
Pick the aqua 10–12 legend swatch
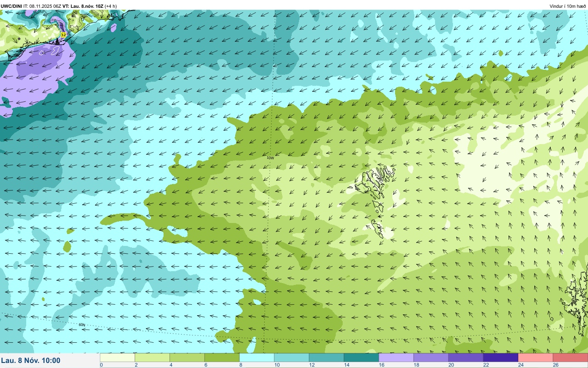pyautogui.click(x=292, y=357)
